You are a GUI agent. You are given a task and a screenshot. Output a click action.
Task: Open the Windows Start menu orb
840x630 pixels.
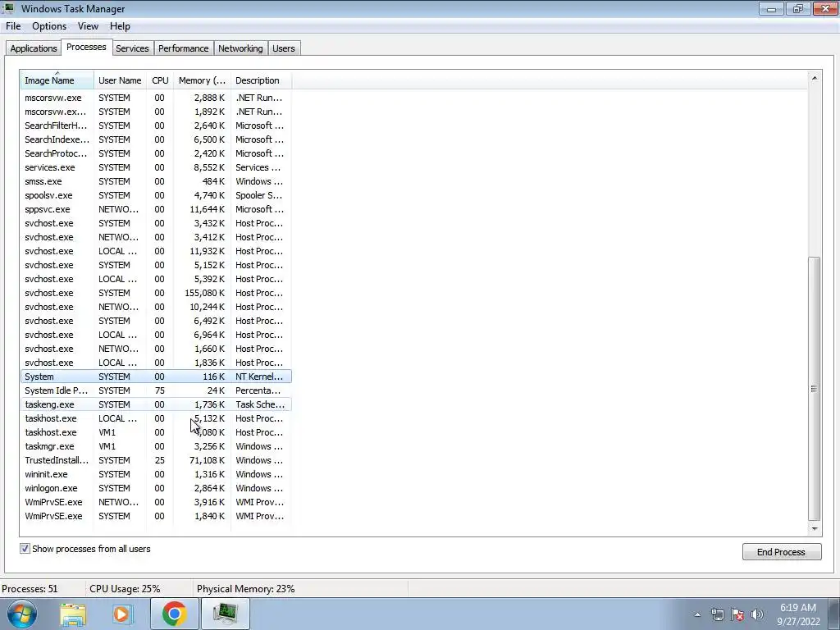pyautogui.click(x=21, y=614)
